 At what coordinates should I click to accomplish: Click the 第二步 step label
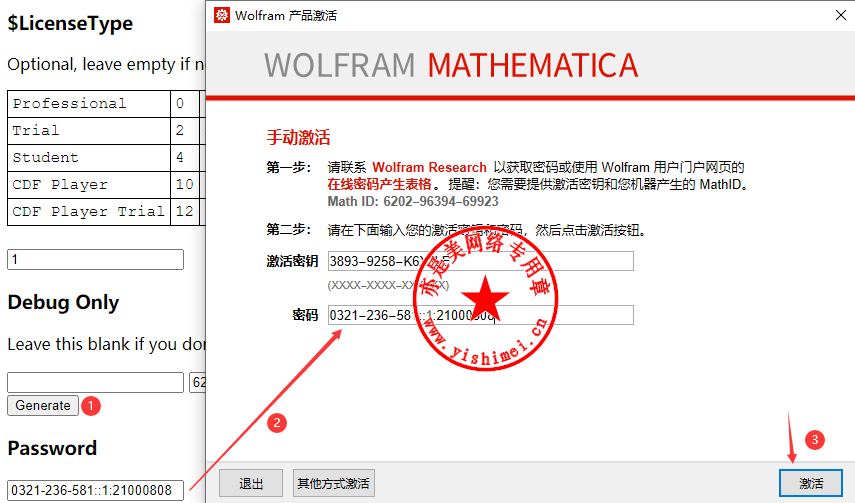[x=288, y=230]
